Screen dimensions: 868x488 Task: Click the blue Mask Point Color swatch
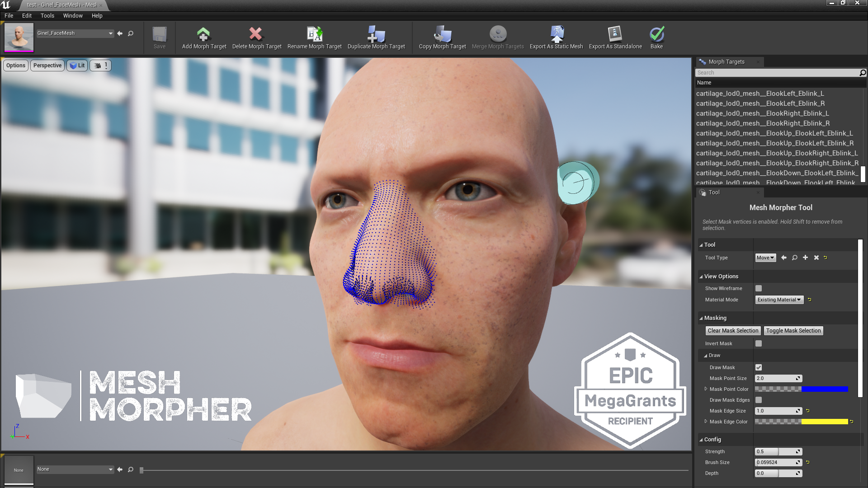(824, 389)
